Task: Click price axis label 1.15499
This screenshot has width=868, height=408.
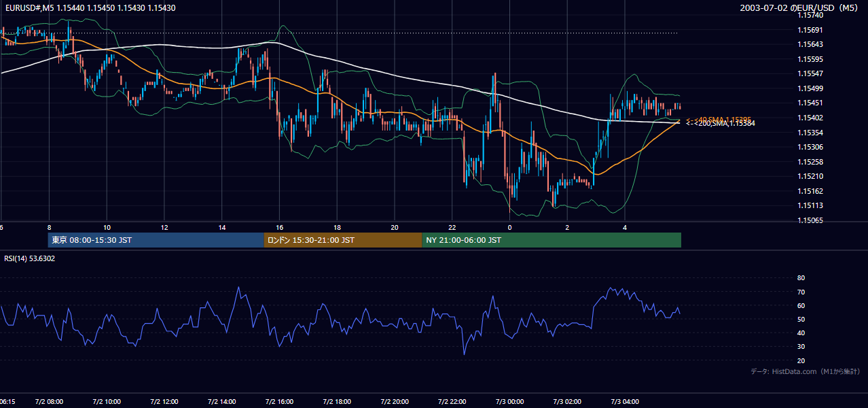Action: pyautogui.click(x=810, y=88)
